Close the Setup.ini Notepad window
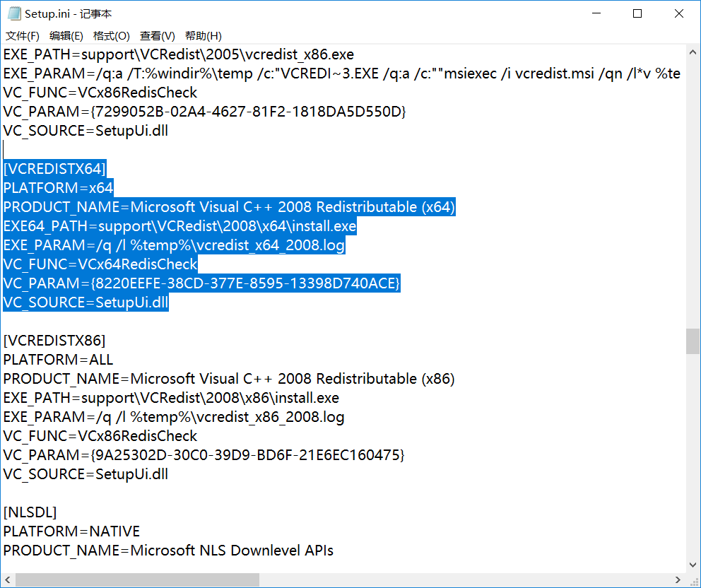The width and height of the screenshot is (701, 588). point(678,13)
